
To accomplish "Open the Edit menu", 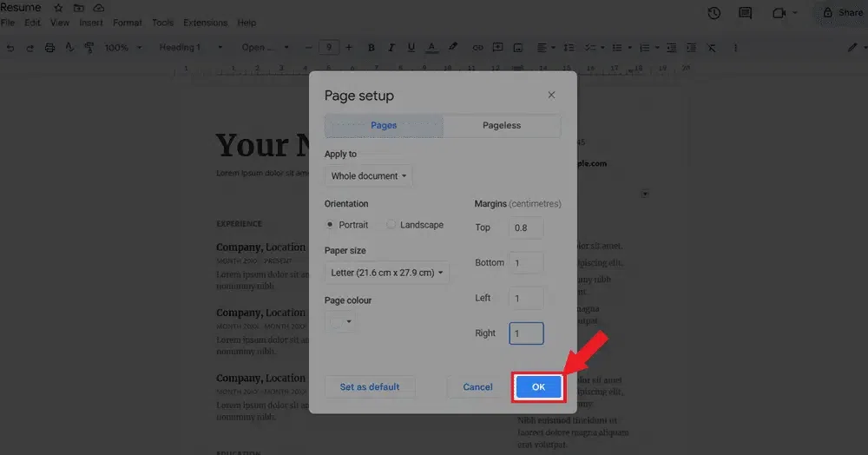I will tap(32, 23).
